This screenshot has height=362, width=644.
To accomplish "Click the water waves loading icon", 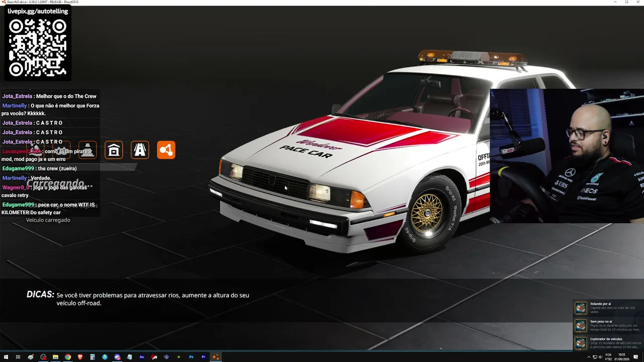I will [x=61, y=150].
